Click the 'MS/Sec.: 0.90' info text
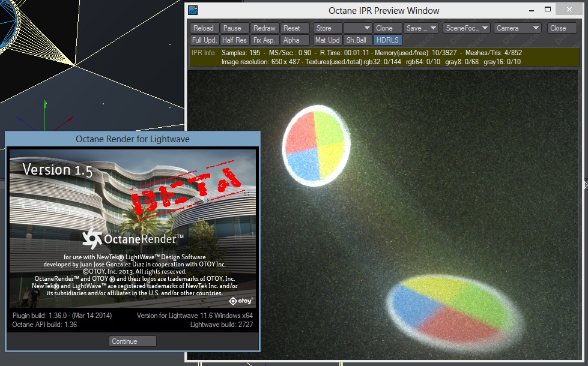 (290, 53)
